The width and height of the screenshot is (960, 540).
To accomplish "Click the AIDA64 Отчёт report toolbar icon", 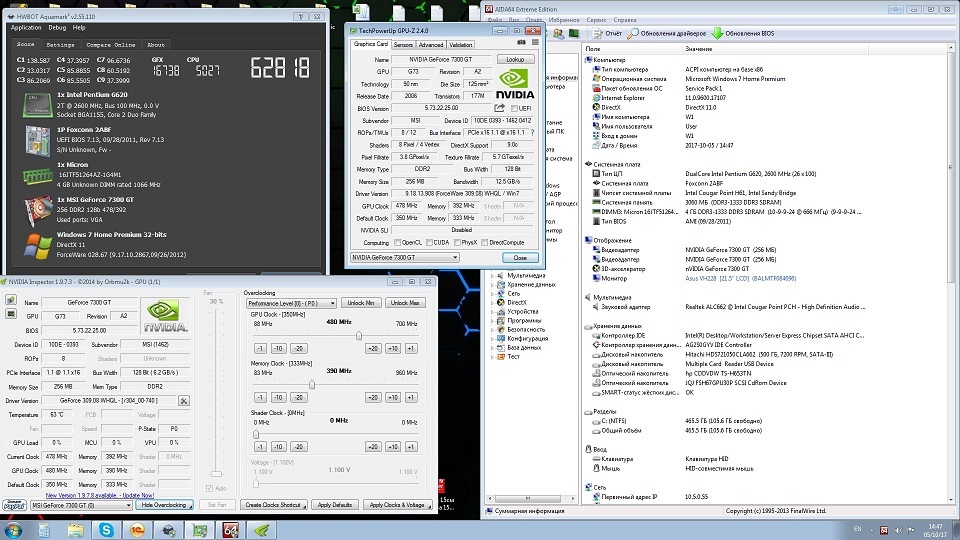I will (x=598, y=33).
